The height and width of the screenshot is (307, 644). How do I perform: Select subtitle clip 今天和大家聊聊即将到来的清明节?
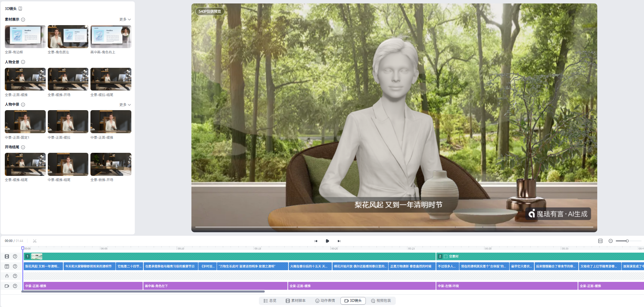point(89,266)
